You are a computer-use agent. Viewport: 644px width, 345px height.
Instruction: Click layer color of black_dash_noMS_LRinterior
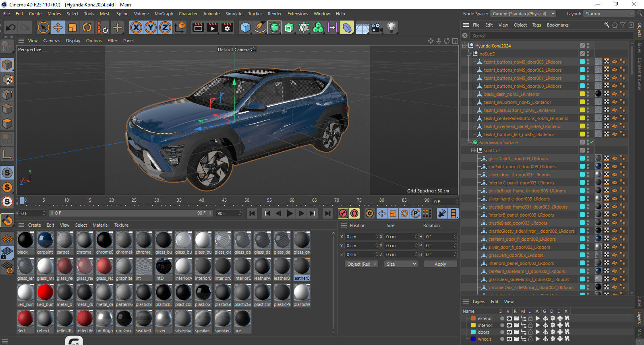coord(582,94)
